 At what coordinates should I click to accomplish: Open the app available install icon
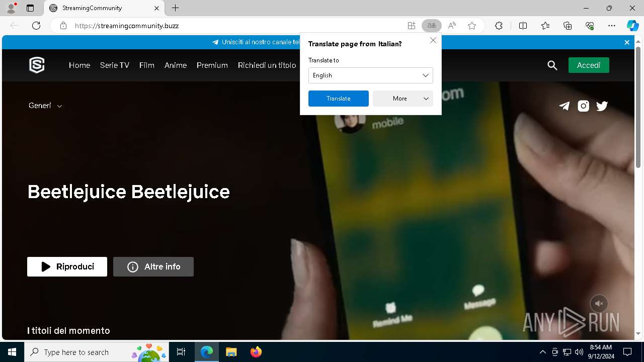pos(412,26)
